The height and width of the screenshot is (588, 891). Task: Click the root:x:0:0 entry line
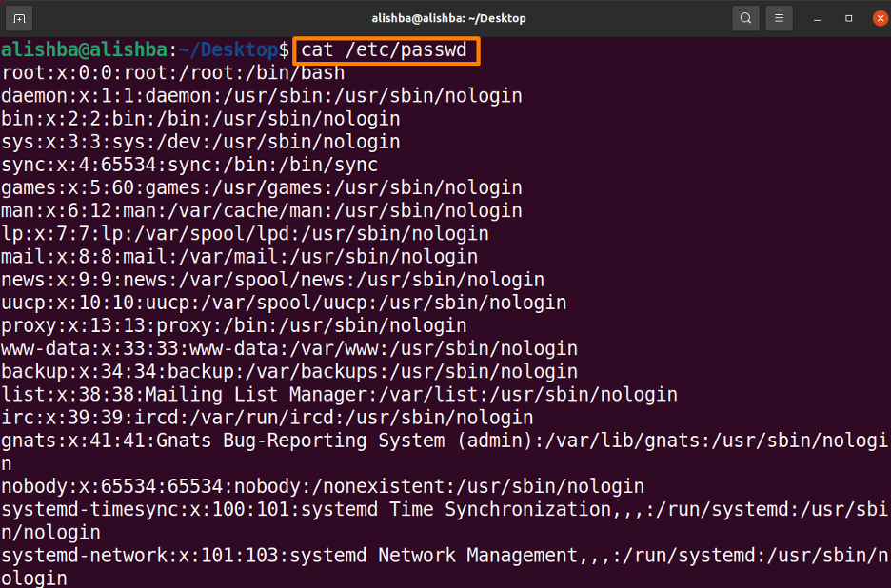coord(171,71)
